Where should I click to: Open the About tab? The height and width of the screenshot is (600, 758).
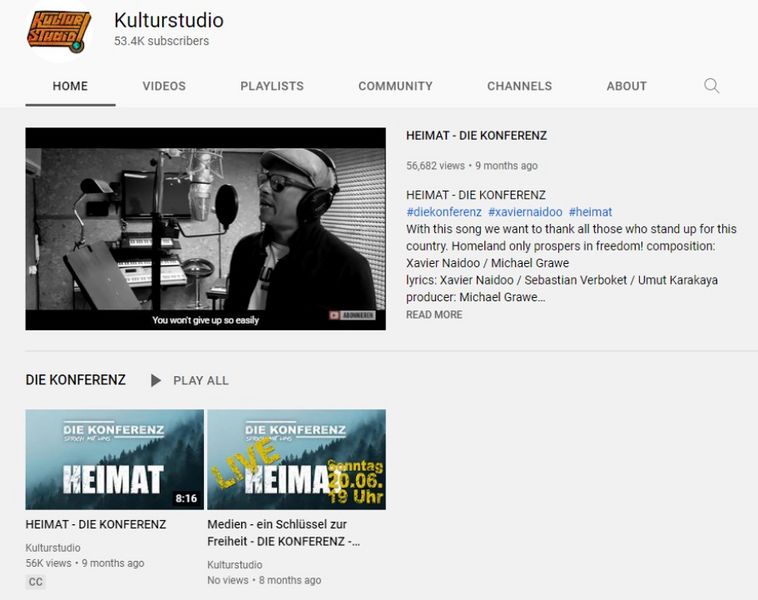click(x=627, y=86)
